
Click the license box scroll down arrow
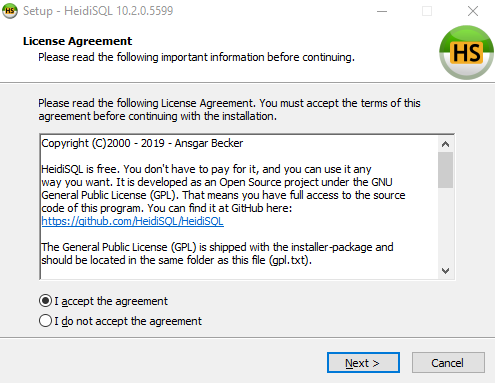tap(445, 270)
